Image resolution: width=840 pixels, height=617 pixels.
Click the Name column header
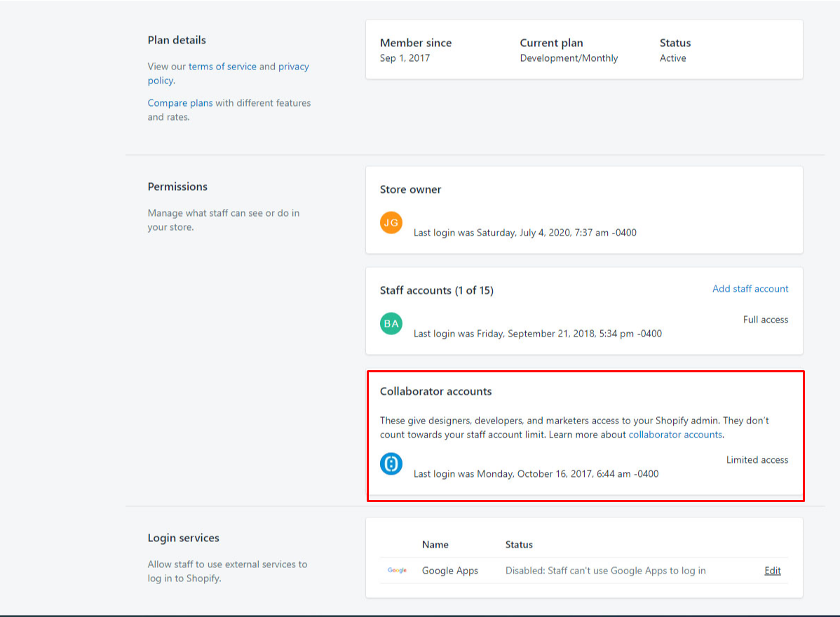(435, 545)
